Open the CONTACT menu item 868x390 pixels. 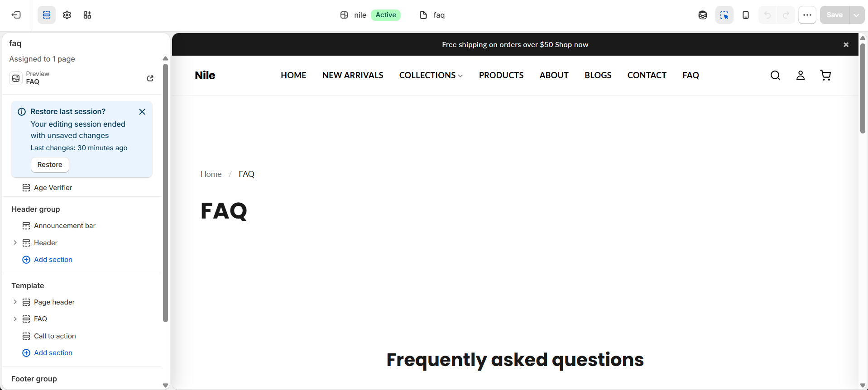(647, 75)
